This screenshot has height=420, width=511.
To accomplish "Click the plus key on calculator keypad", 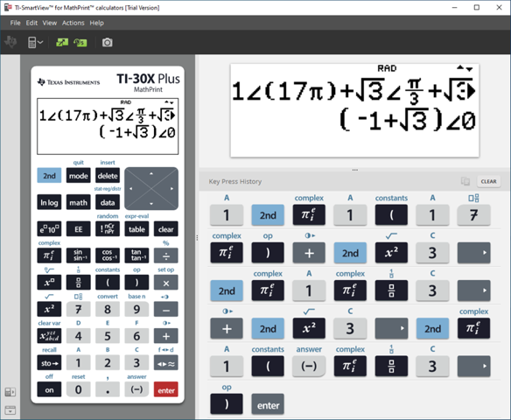I will pos(166,336).
